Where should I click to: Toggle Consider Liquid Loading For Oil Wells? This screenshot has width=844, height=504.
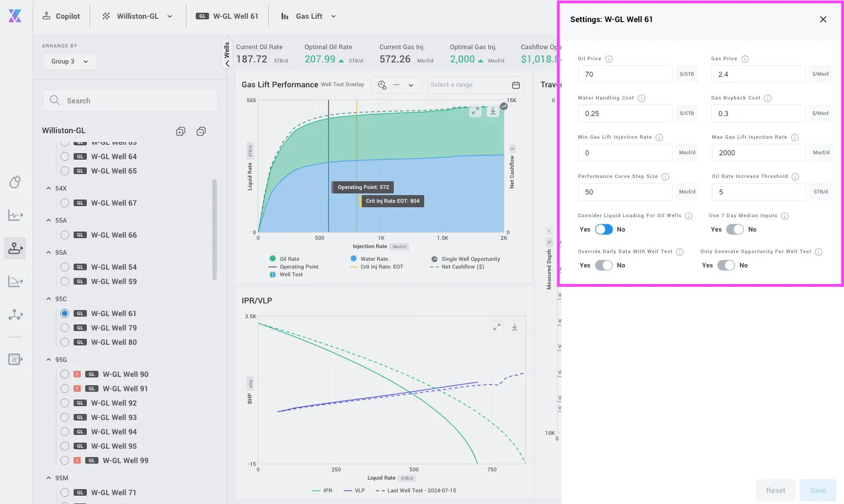point(603,229)
